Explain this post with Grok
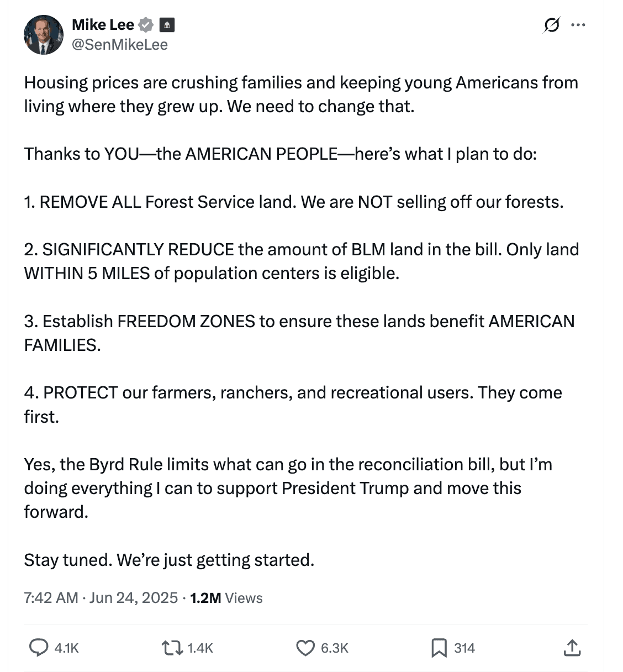The width and height of the screenshot is (623, 672). tap(551, 25)
